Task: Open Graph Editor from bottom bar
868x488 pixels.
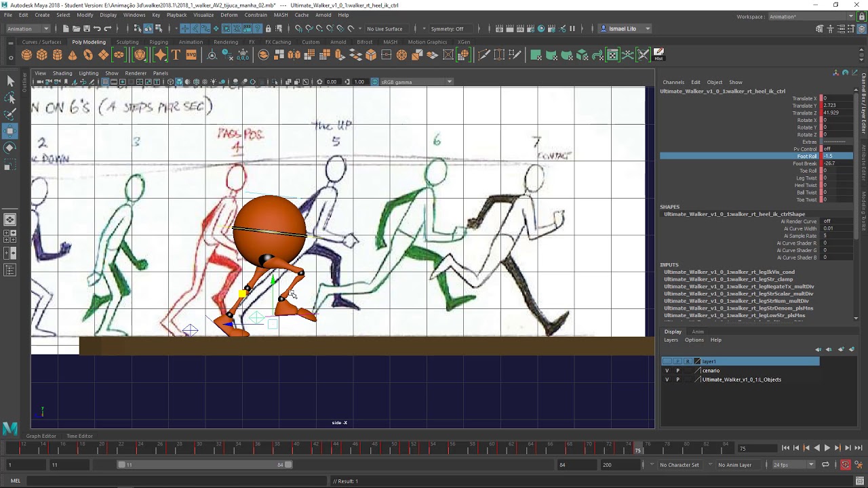Action: tap(41, 436)
